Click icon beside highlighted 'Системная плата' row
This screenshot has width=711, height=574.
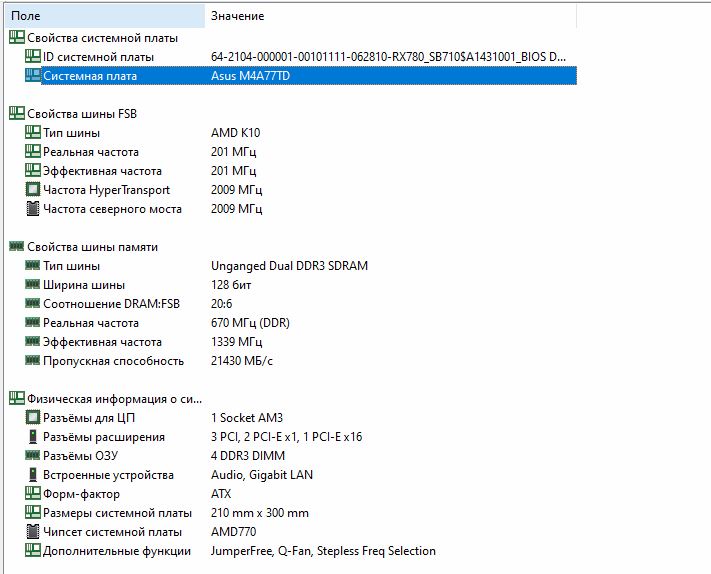[x=33, y=75]
